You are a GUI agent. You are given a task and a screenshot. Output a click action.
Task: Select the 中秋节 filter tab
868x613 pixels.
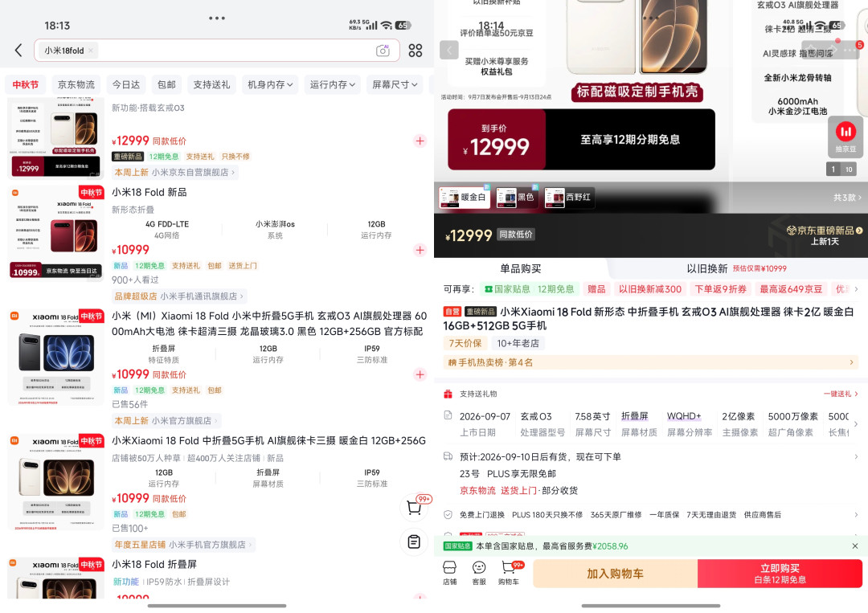coord(26,84)
